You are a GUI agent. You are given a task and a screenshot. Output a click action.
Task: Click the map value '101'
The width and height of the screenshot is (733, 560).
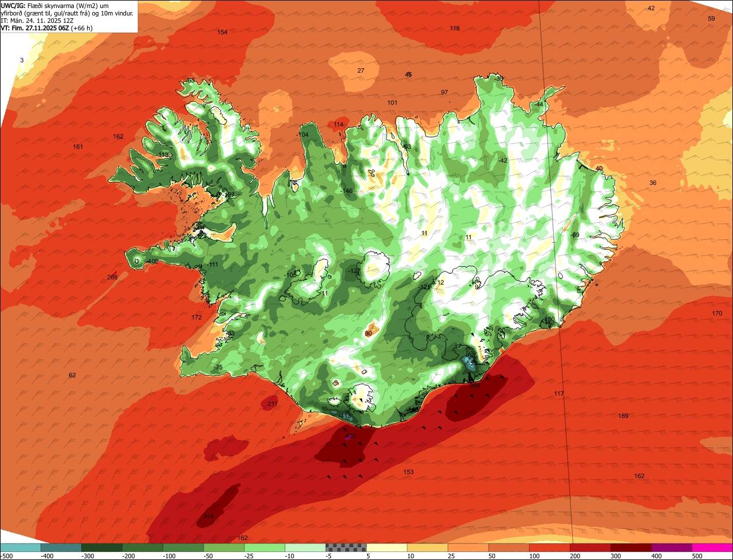392,102
